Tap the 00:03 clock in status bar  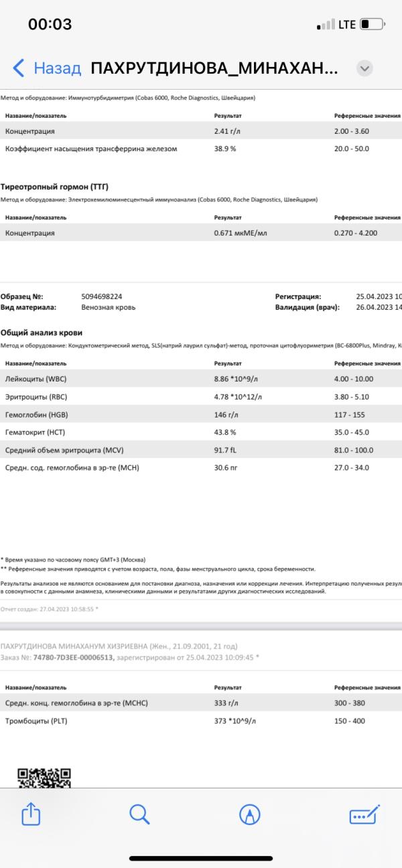(x=50, y=25)
